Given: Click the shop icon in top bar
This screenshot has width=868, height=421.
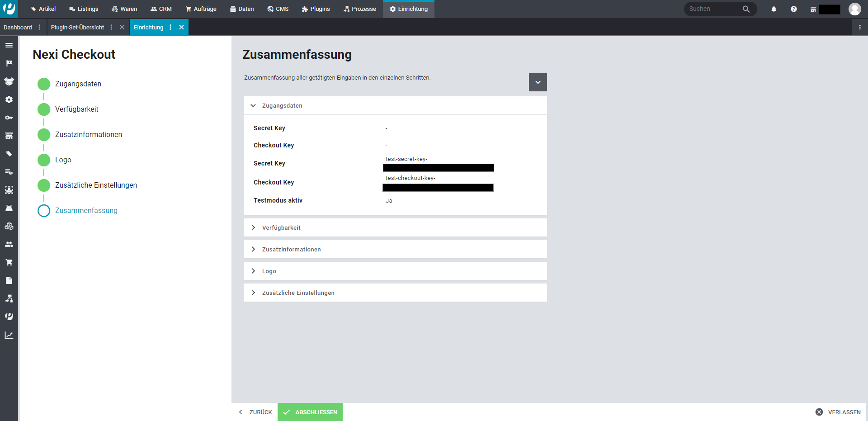Looking at the screenshot, I should tap(813, 9).
